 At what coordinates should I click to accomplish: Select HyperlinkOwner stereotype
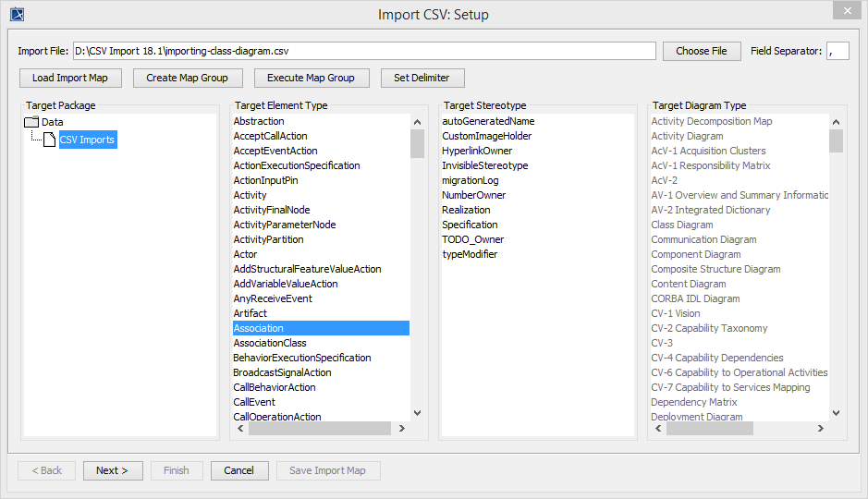click(476, 151)
